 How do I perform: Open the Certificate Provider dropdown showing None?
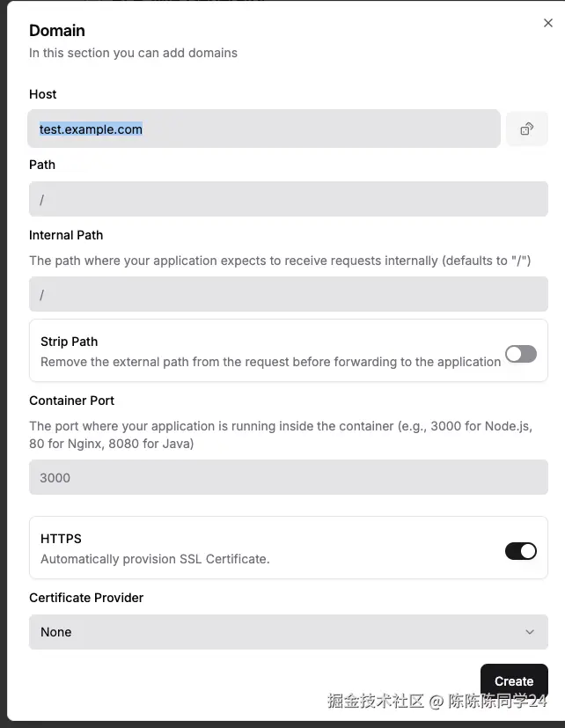288,632
